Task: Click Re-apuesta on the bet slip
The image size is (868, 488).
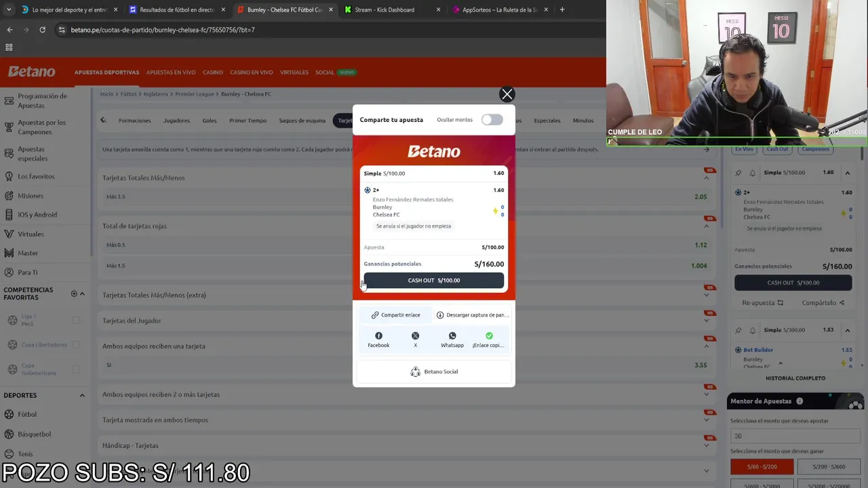Action: [763, 303]
